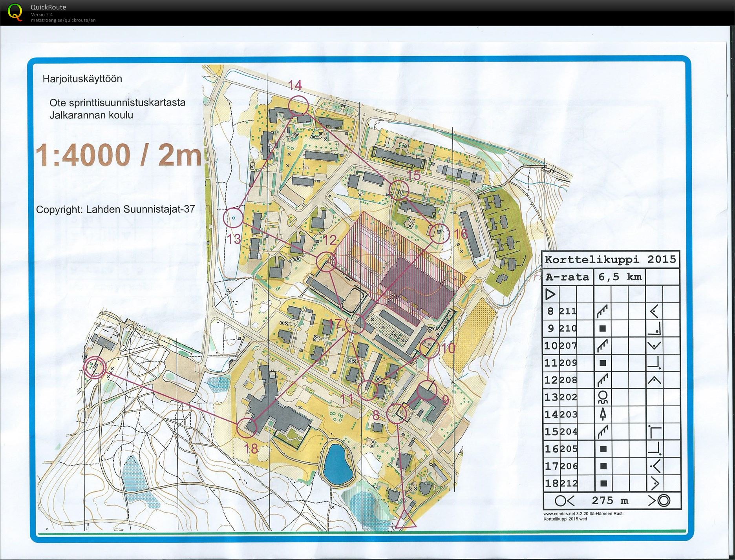Click the www.condes.net footer text
Image resolution: width=735 pixels, height=560 pixels.
point(583,513)
